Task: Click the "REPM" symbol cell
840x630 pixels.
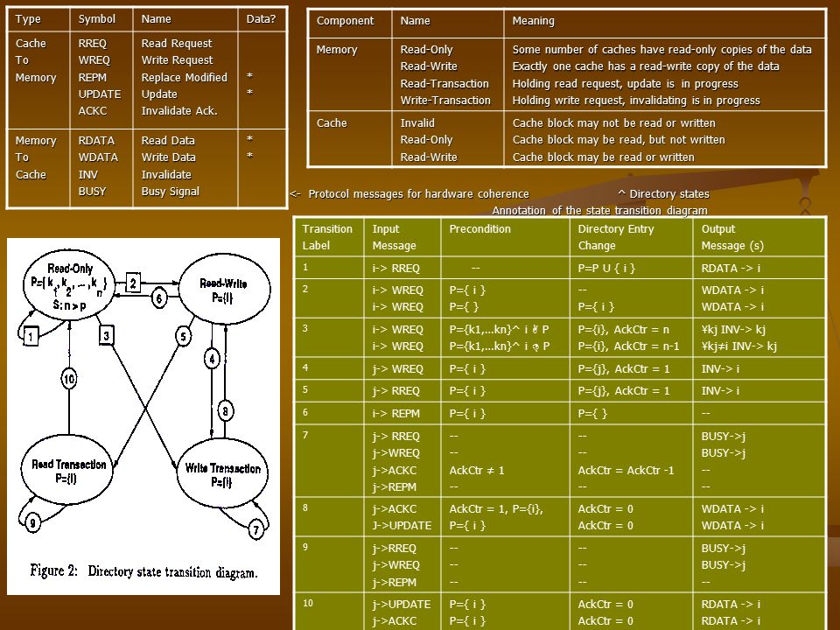Action: (x=92, y=77)
